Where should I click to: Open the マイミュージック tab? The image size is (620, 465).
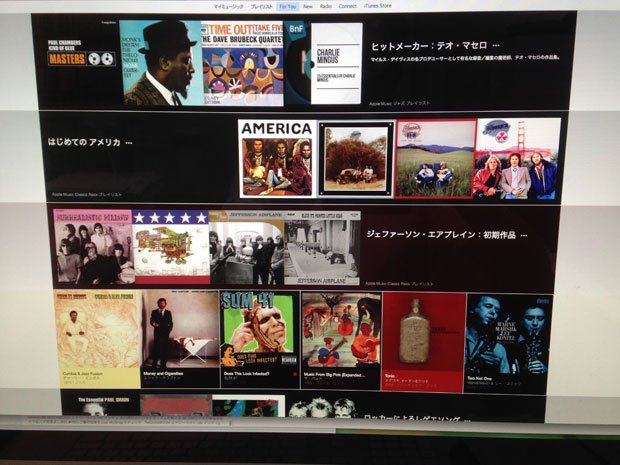click(229, 6)
